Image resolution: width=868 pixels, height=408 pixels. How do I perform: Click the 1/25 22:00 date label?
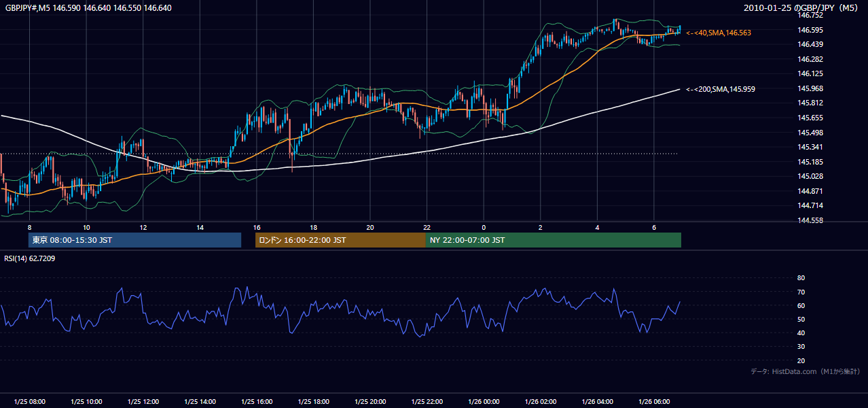pyautogui.click(x=427, y=402)
